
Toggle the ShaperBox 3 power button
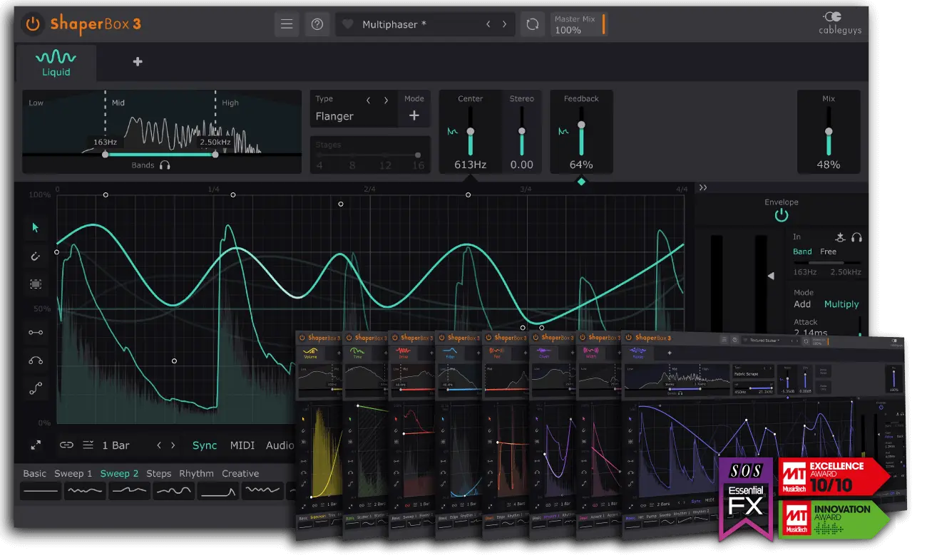(33, 24)
